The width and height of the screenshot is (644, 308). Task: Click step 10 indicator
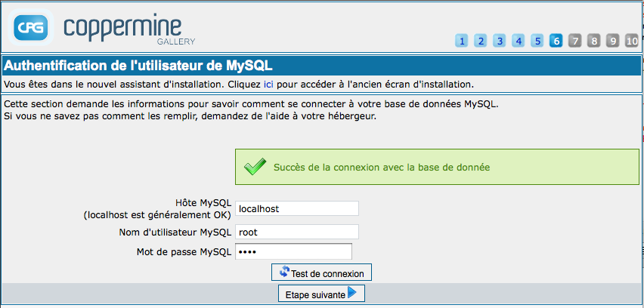(632, 41)
